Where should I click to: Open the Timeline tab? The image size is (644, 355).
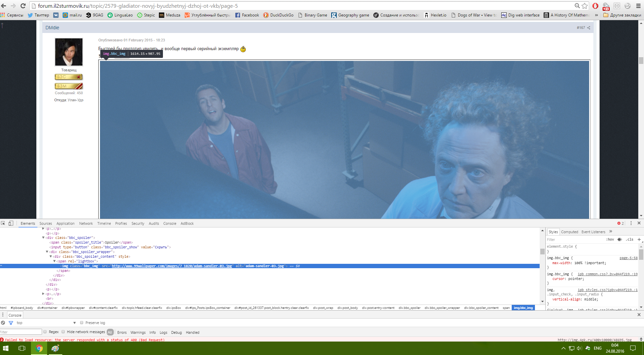[x=104, y=223]
